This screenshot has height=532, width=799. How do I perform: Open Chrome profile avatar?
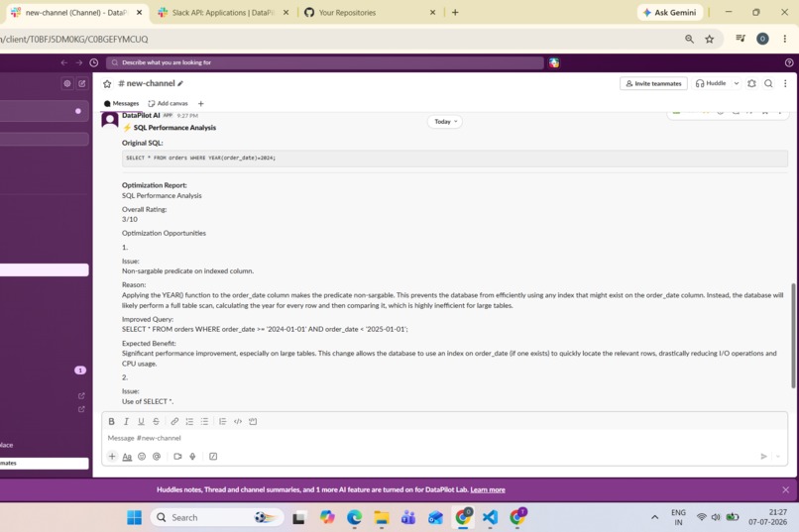[x=762, y=39]
